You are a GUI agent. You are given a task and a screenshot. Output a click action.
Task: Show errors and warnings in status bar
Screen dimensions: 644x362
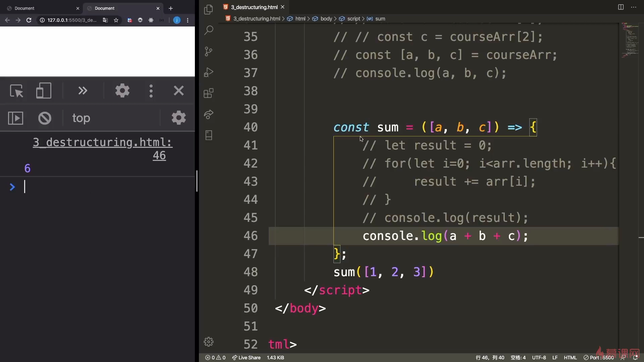[x=215, y=358]
